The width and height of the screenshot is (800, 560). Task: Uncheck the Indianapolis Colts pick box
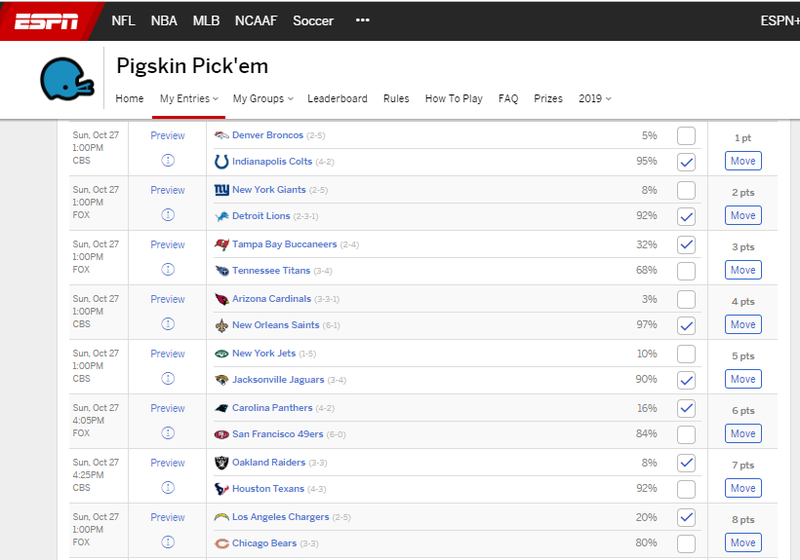(686, 162)
